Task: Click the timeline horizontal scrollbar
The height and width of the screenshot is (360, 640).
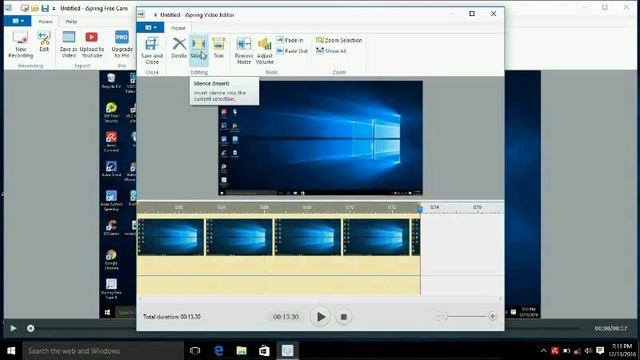Action: point(320,299)
